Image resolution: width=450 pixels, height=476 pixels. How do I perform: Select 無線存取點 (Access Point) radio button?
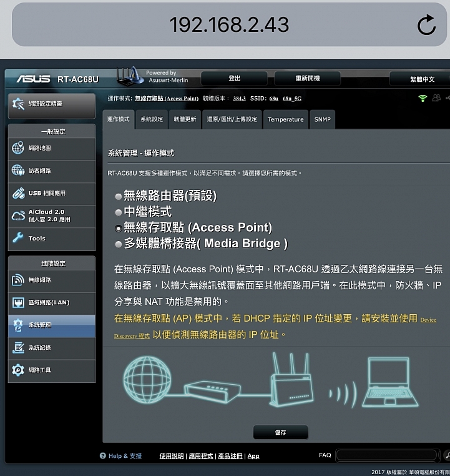(x=119, y=228)
